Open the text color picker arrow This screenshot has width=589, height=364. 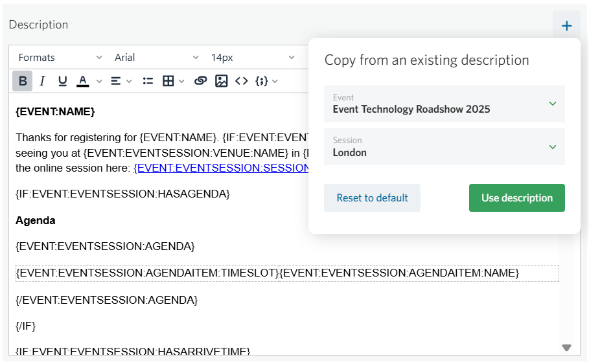(x=99, y=81)
